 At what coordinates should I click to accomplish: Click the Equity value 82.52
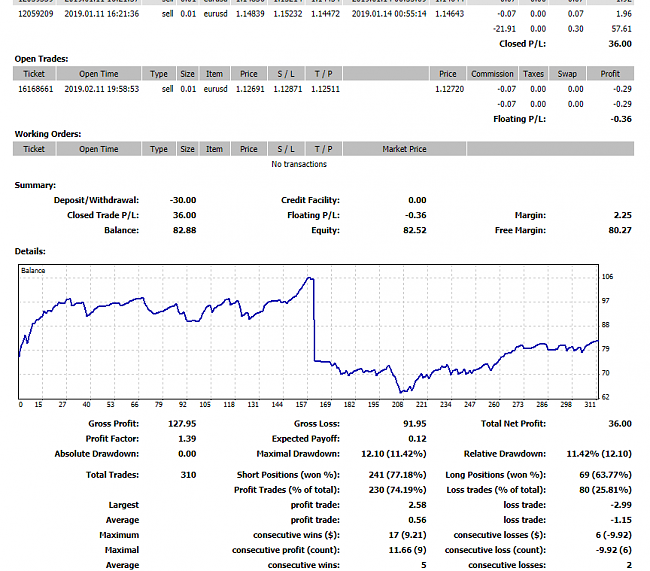pos(415,230)
